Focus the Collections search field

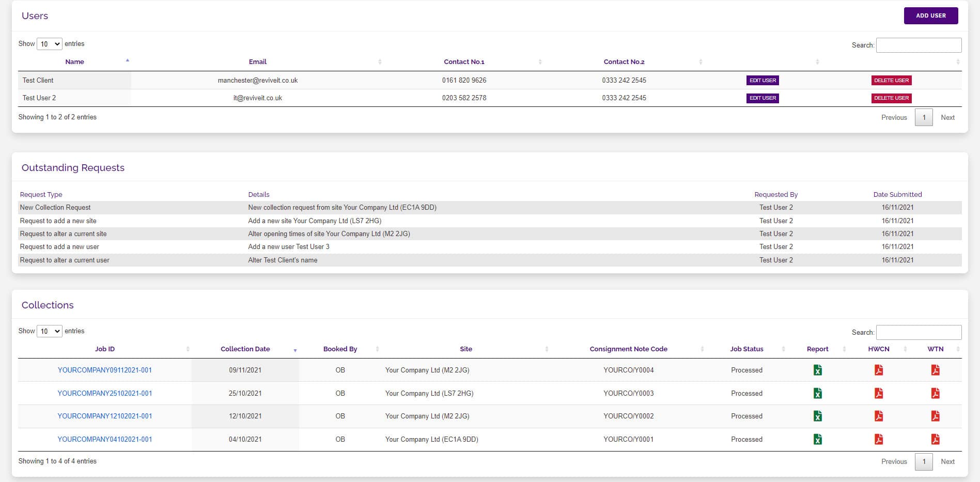point(919,332)
